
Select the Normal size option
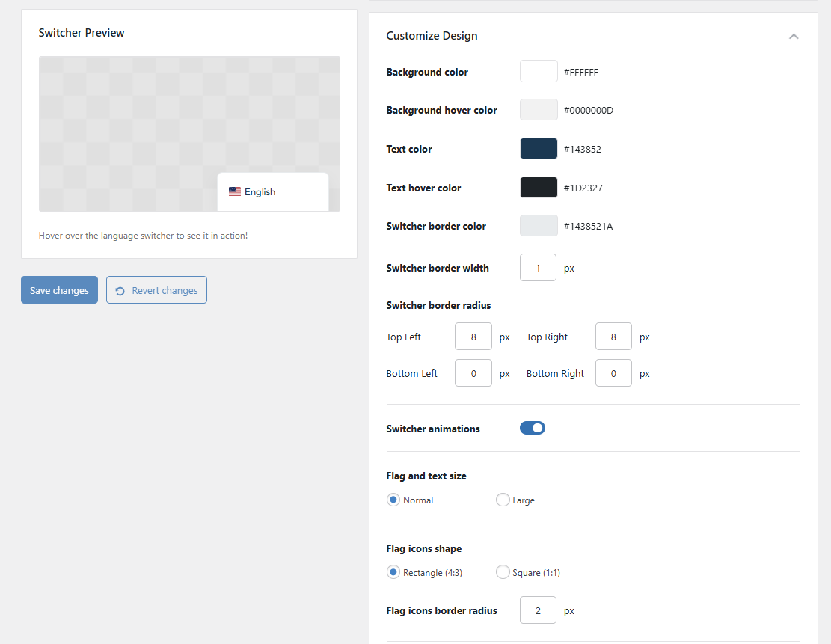(x=393, y=500)
